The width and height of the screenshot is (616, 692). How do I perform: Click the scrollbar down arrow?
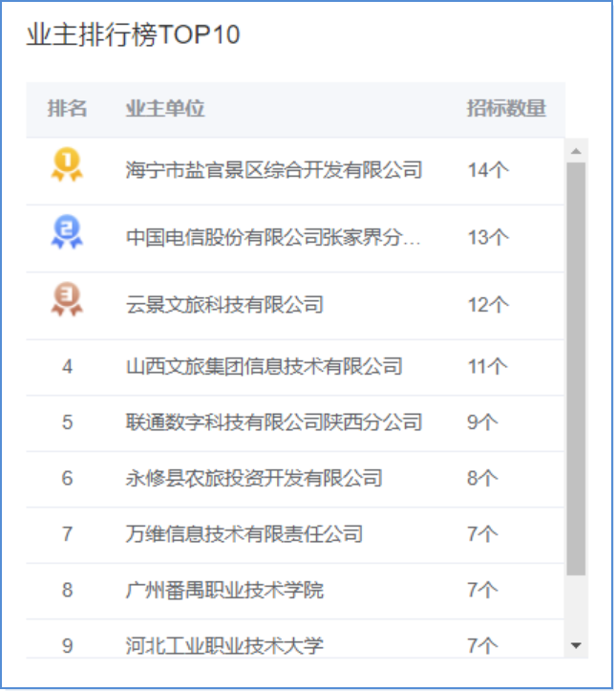(x=577, y=646)
